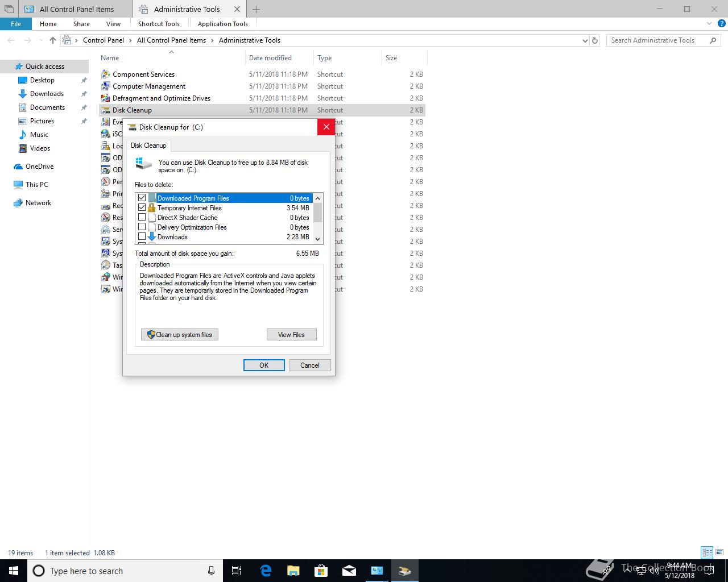
Task: Refresh the Administrative Tools folder
Action: point(595,40)
